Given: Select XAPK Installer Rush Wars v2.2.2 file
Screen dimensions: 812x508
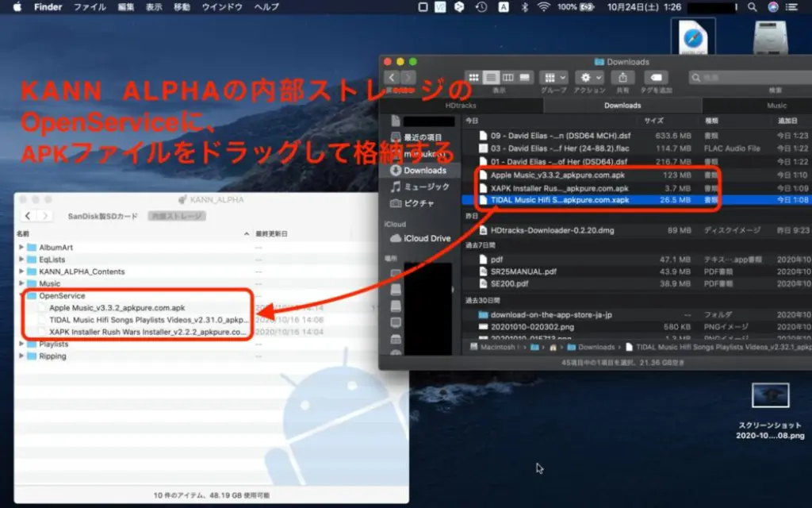Looking at the screenshot, I should pos(147,332).
